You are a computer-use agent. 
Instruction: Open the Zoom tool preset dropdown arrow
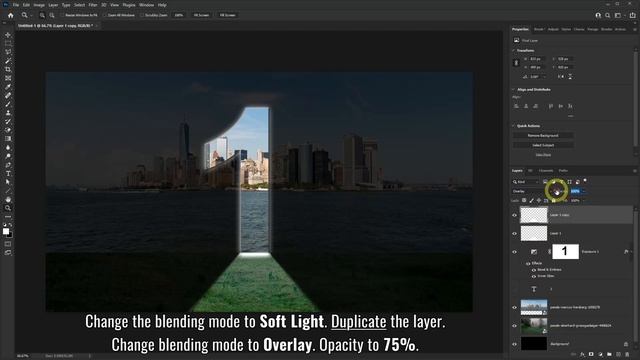coord(31,16)
